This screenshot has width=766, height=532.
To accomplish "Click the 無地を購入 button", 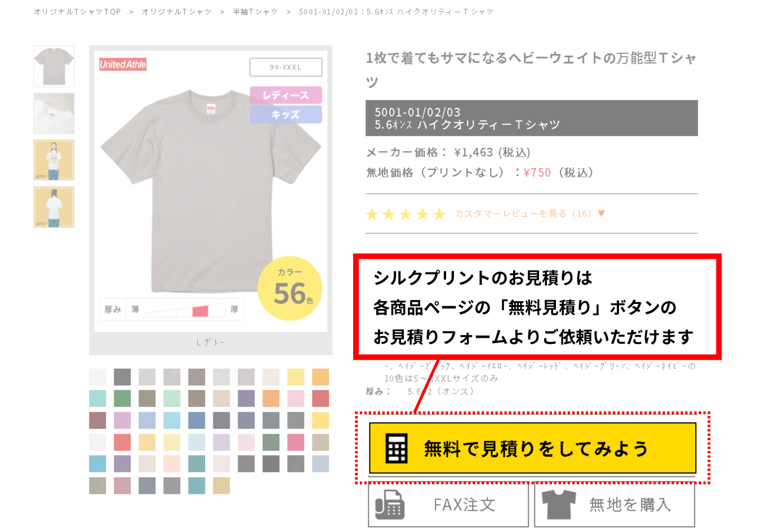I will point(614,504).
